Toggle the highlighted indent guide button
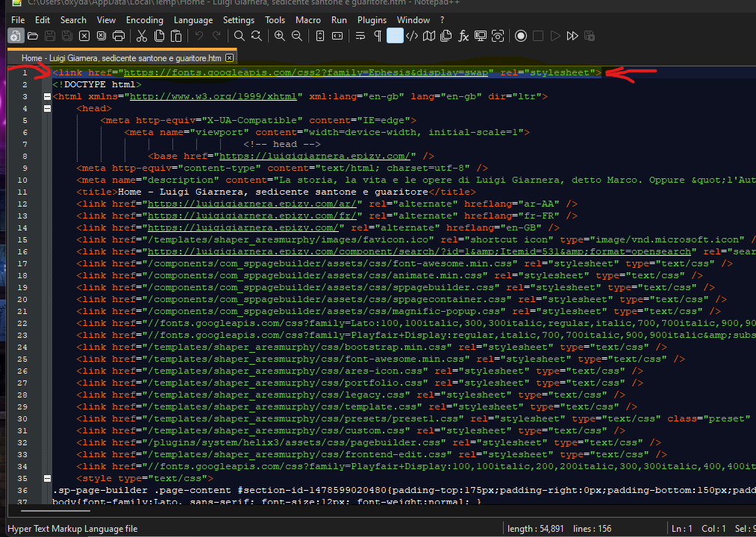The image size is (756, 537). pos(395,36)
